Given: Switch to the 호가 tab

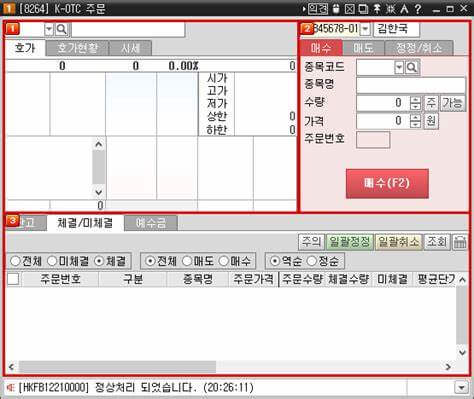Looking at the screenshot, I should [x=25, y=48].
